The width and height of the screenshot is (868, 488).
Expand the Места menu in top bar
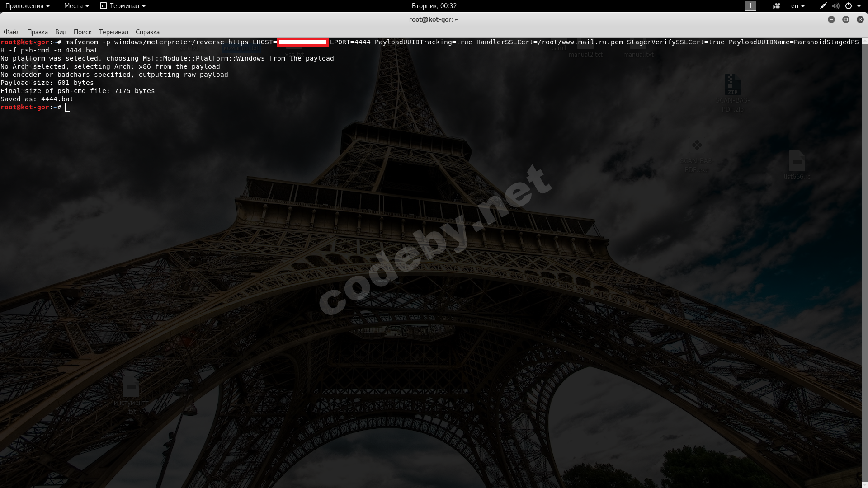tap(76, 6)
